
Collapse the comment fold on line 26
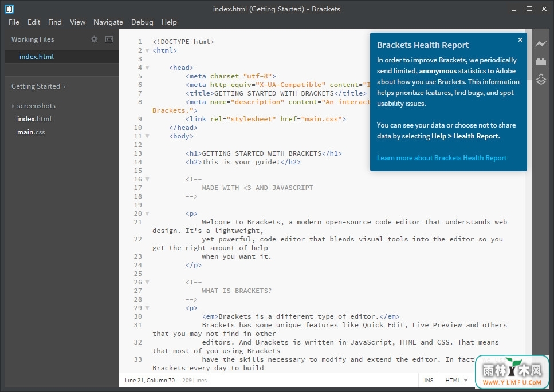point(147,282)
